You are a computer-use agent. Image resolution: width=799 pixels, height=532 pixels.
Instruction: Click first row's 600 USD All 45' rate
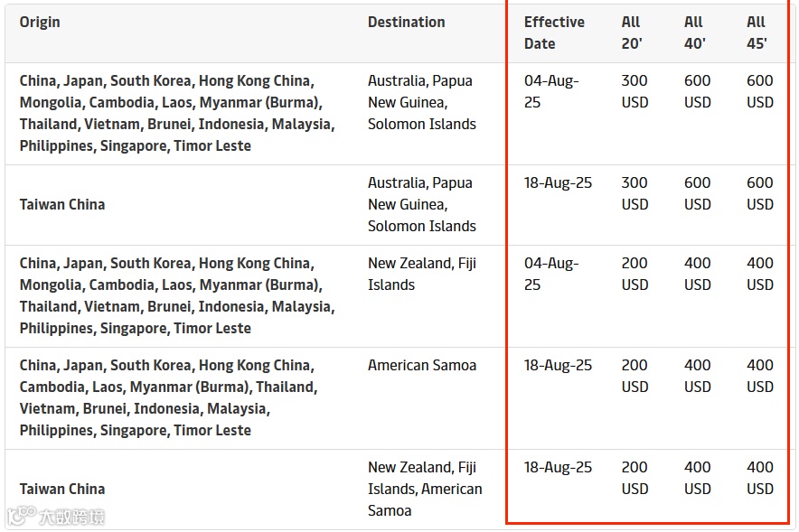coord(760,91)
